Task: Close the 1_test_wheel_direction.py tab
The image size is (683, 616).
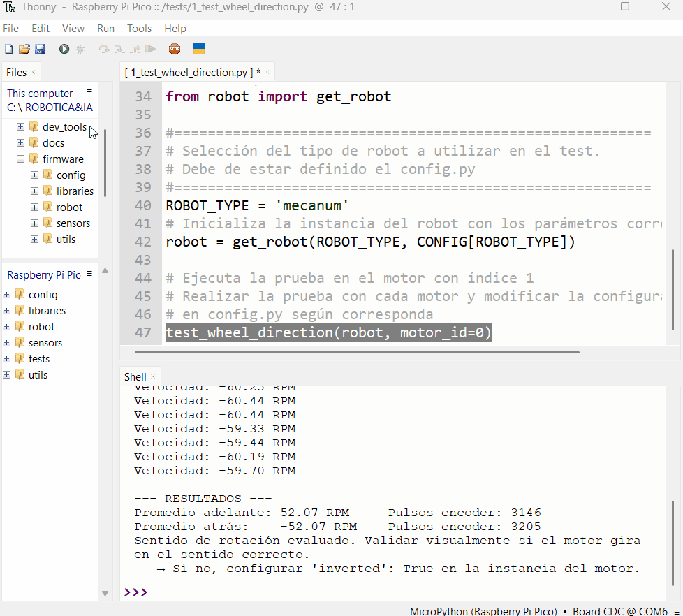Action: (x=267, y=73)
